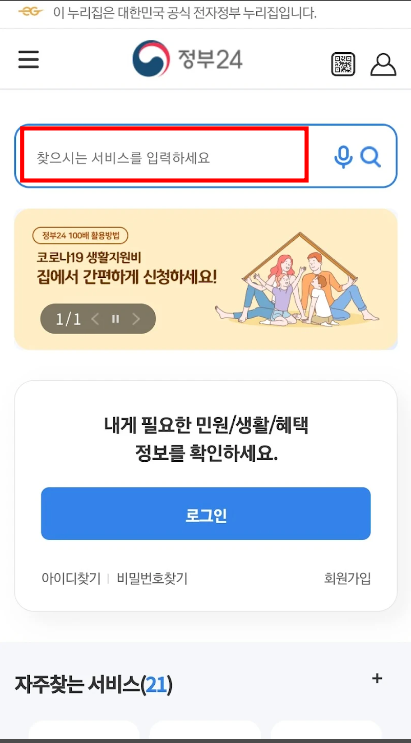Start voice search with microphone icon
Viewport: 411px width, 743px height.
pos(343,157)
